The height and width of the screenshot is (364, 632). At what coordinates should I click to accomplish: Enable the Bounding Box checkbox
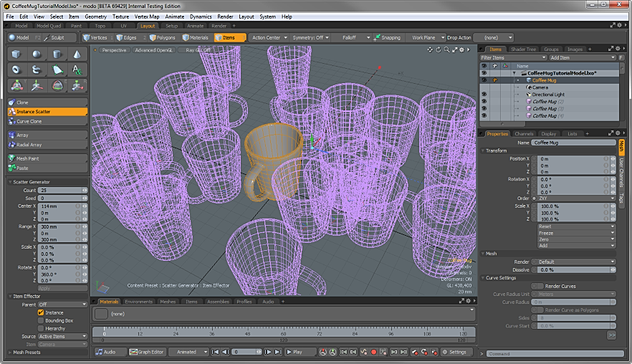click(41, 320)
